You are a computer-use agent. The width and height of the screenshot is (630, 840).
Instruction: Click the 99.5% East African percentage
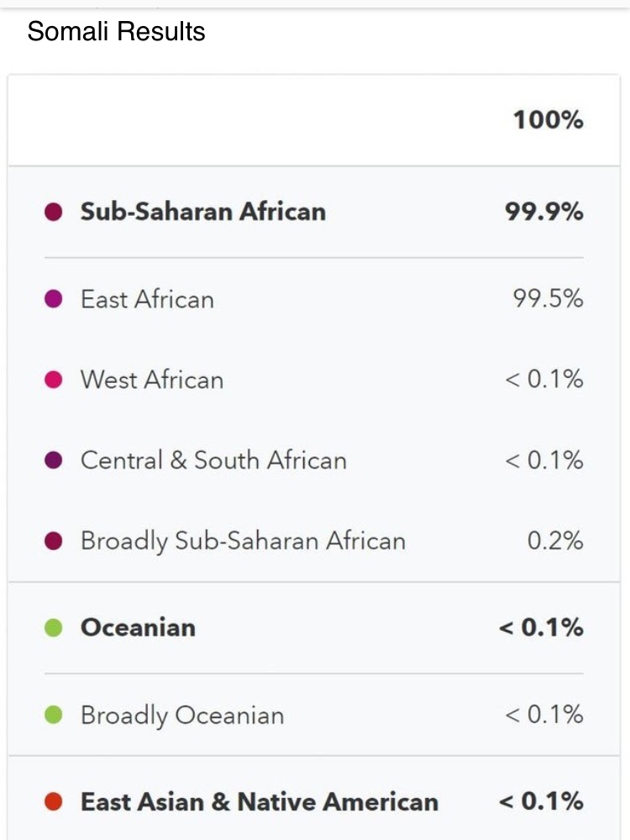coord(548,298)
